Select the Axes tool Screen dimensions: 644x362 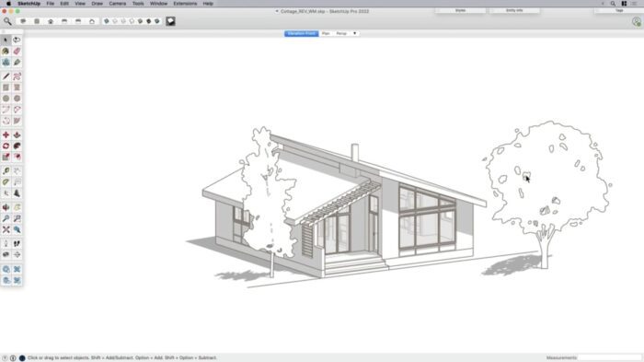tap(6, 193)
